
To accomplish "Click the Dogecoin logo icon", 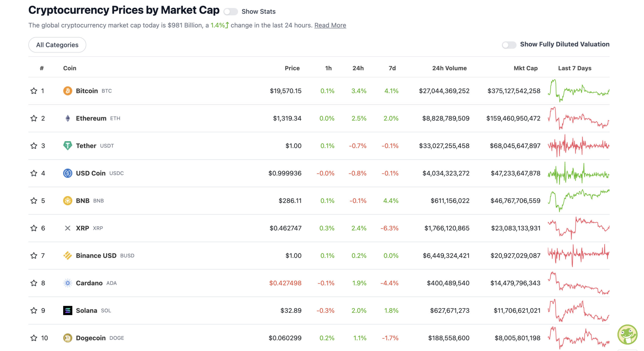I will 68,338.
